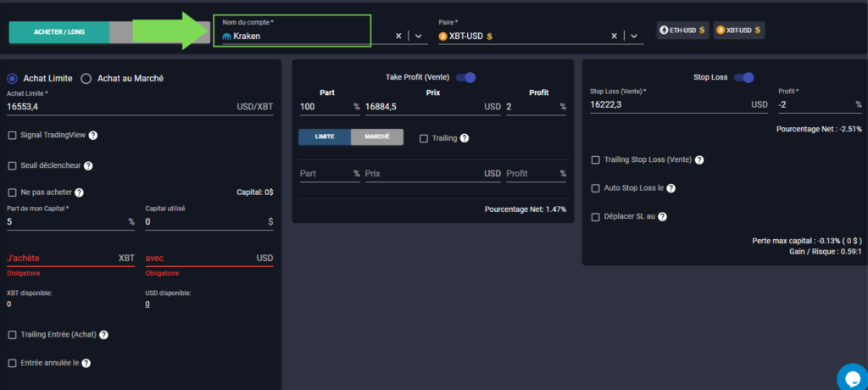Check the Entrée annulée le checkbox
The width and height of the screenshot is (868, 390).
(12, 364)
